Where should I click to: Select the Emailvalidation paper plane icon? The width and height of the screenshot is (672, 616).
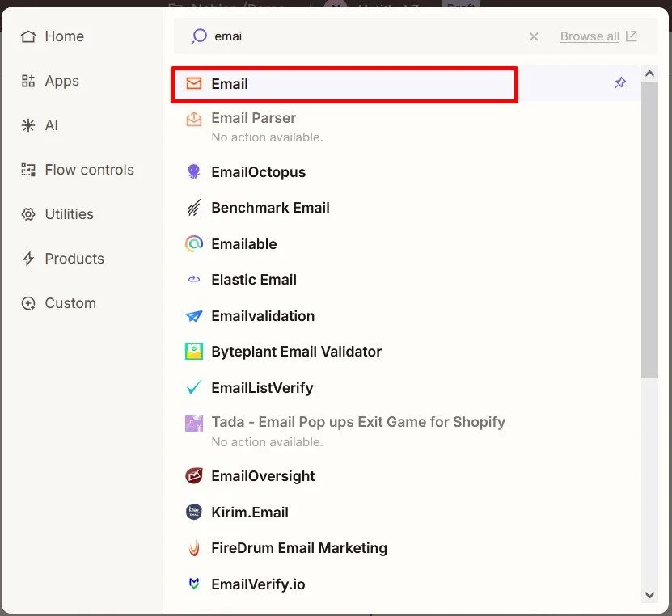tap(194, 316)
